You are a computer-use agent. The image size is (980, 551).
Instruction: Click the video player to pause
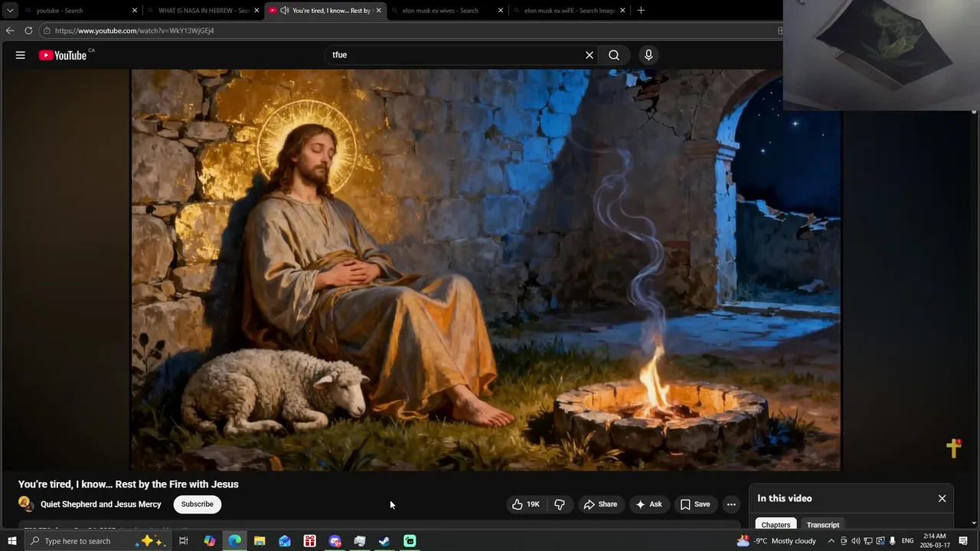(x=486, y=269)
